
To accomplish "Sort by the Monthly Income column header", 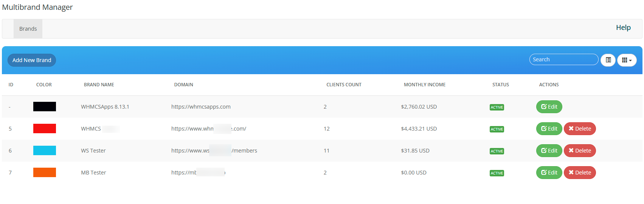I will pyautogui.click(x=424, y=85).
